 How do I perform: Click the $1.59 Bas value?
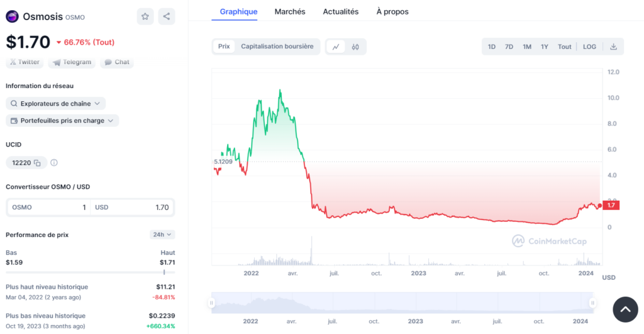click(14, 262)
